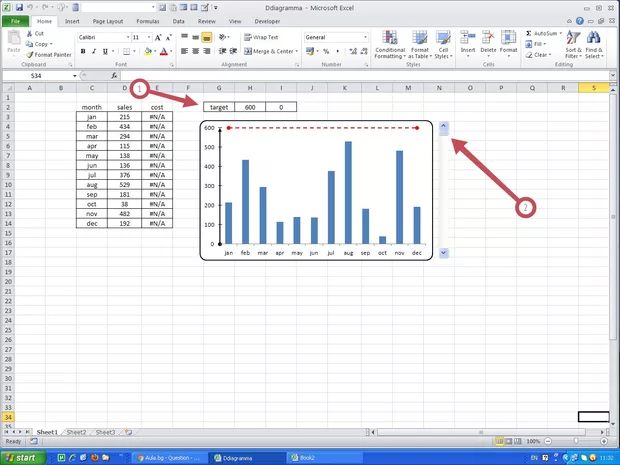Open the font size 11 dropdown
This screenshot has height=465, width=620.
click(149, 37)
